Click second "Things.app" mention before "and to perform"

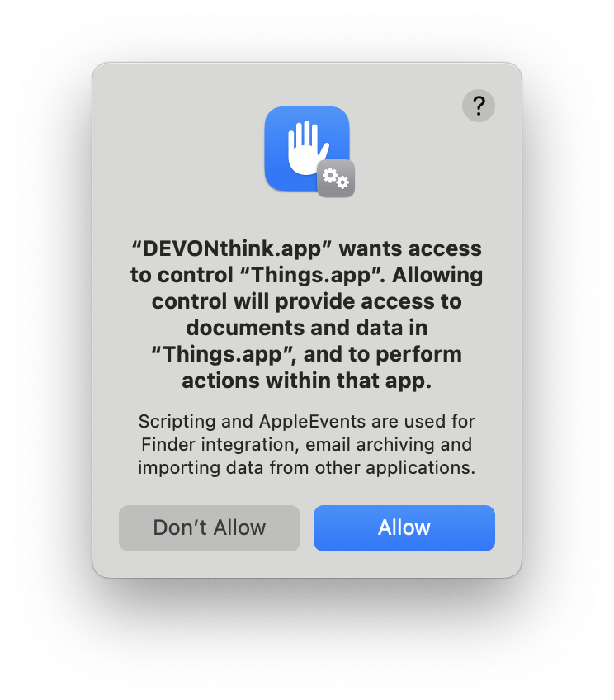(224, 354)
